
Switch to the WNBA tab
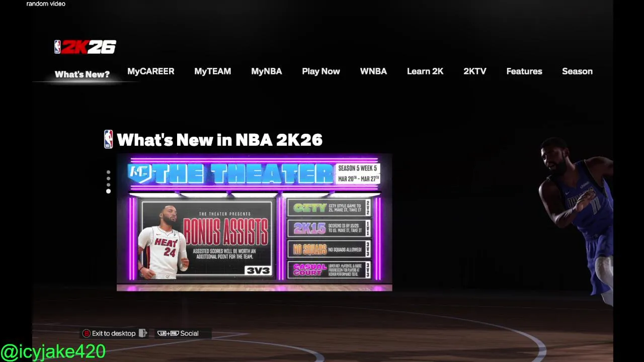(x=373, y=71)
